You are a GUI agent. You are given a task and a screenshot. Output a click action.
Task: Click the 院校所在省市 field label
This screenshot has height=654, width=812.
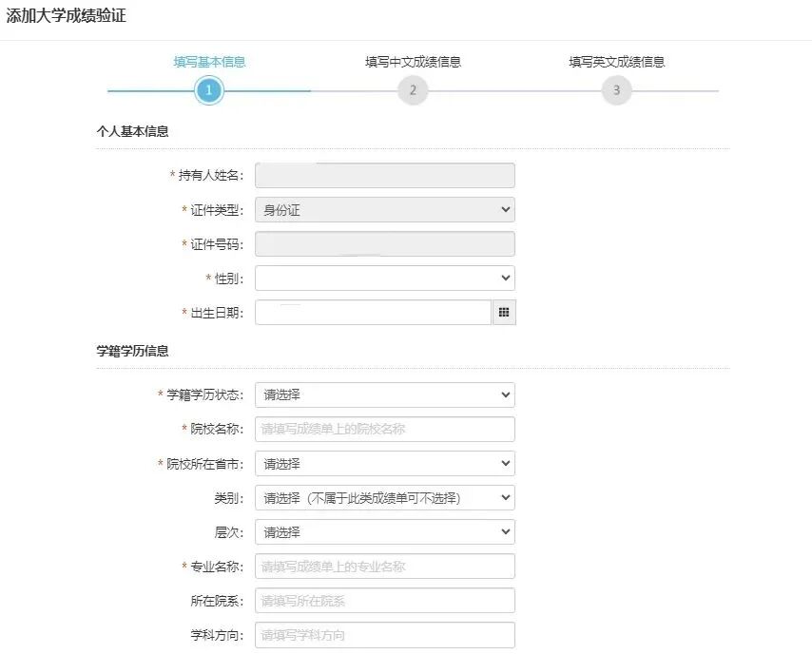coord(204,464)
